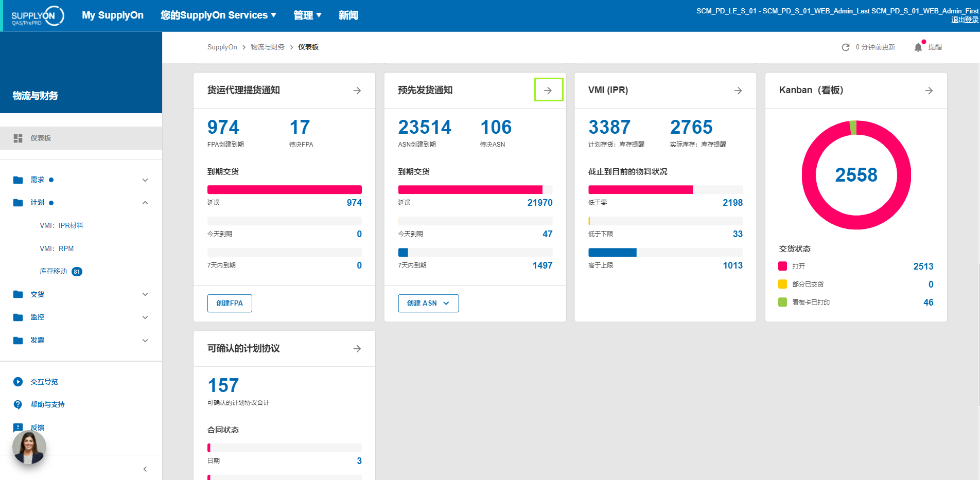Click the 157 可确认的计划协议合计 number
This screenshot has width=980, height=480.
click(223, 385)
